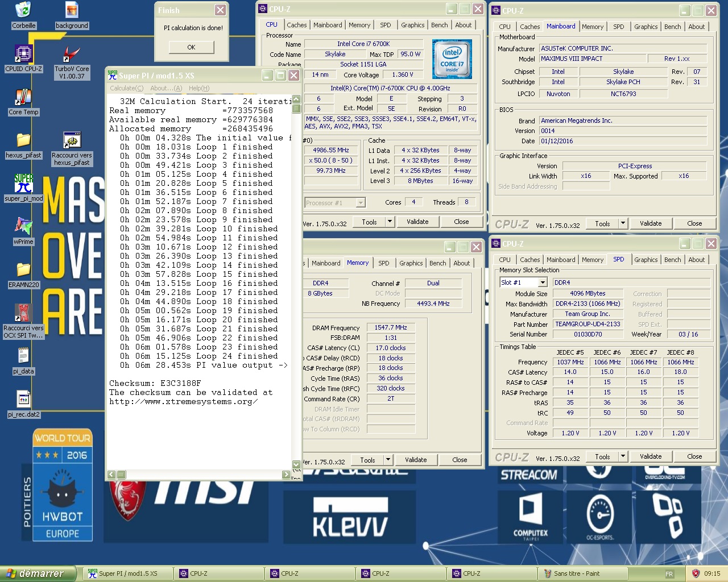Expand the Tools dropdown arrow in the Memory window
The height and width of the screenshot is (582, 728).
tap(388, 460)
